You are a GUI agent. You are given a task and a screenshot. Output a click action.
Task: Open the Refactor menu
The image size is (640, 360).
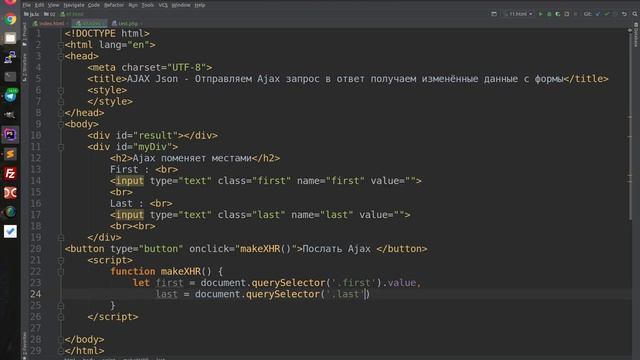click(114, 5)
